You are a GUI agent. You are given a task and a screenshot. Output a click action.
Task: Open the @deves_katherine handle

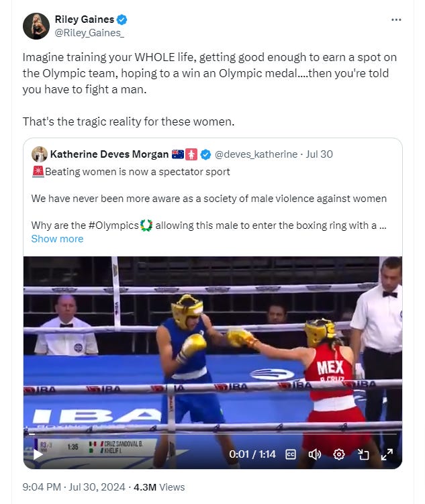pyautogui.click(x=256, y=154)
